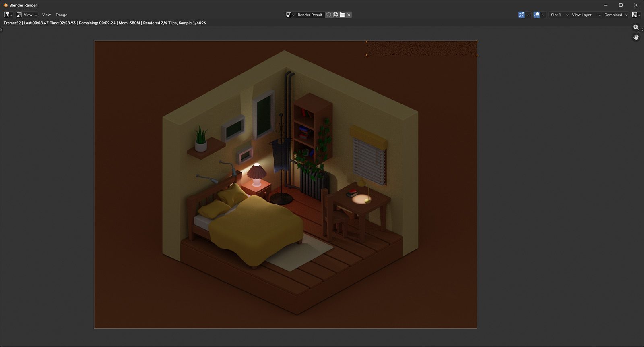
Task: Browse linked images with the image icon
Action: click(290, 15)
